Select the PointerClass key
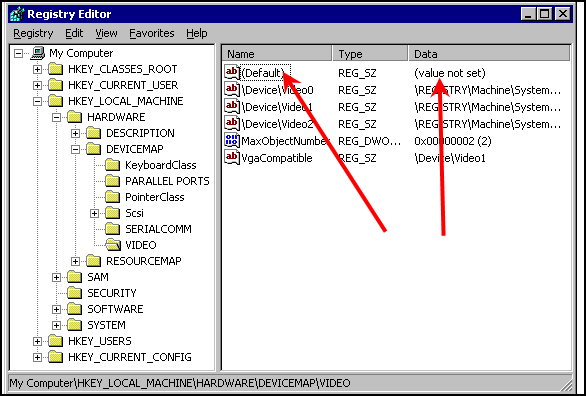Screen dimensions: 586x396 tap(154, 197)
